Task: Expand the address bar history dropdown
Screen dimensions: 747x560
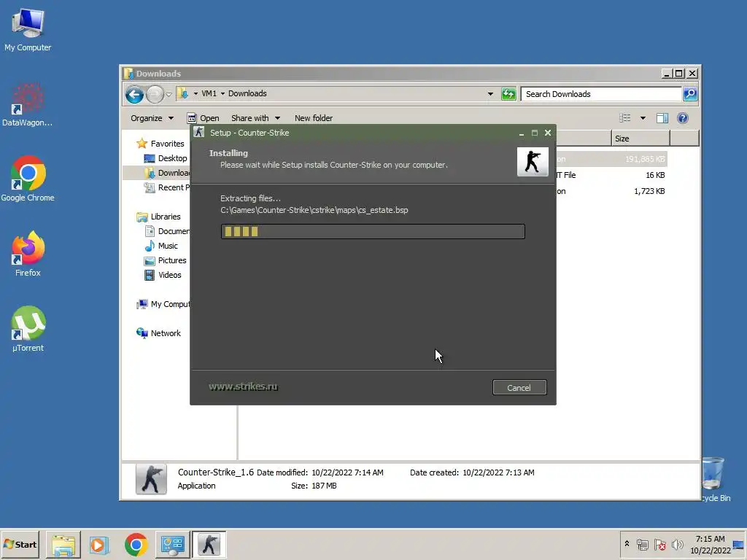Action: (490, 94)
